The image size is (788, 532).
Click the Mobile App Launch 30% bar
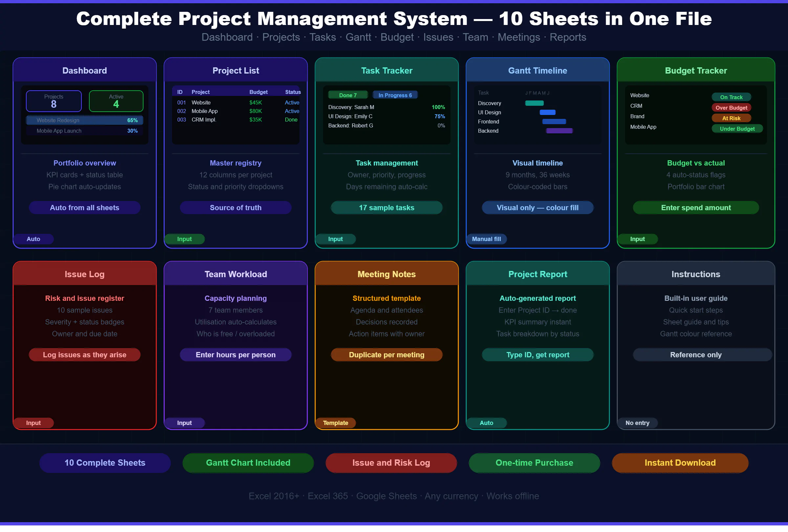84,131
